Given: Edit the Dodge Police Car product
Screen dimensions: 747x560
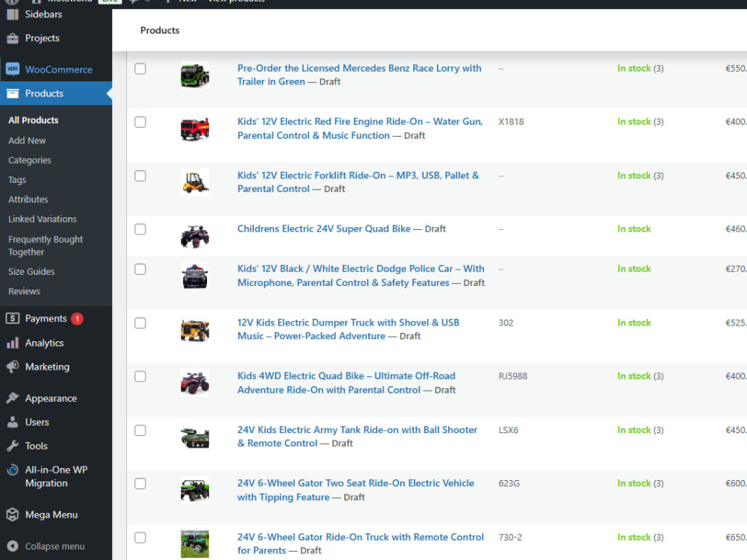Looking at the screenshot, I should 361,276.
